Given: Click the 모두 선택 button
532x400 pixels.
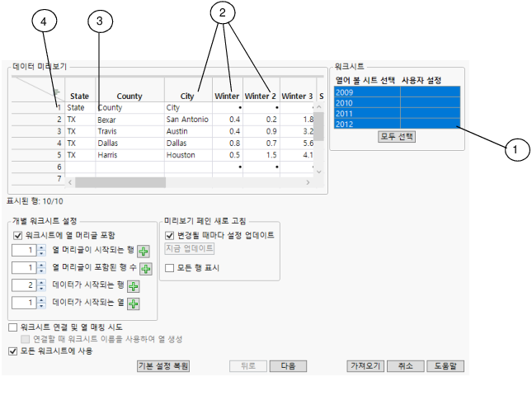Looking at the screenshot, I should coord(397,137).
